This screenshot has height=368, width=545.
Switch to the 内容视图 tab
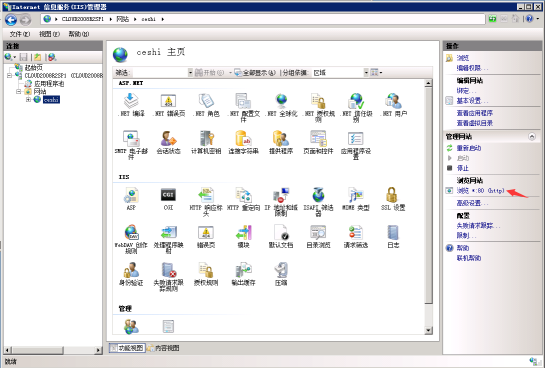click(163, 348)
